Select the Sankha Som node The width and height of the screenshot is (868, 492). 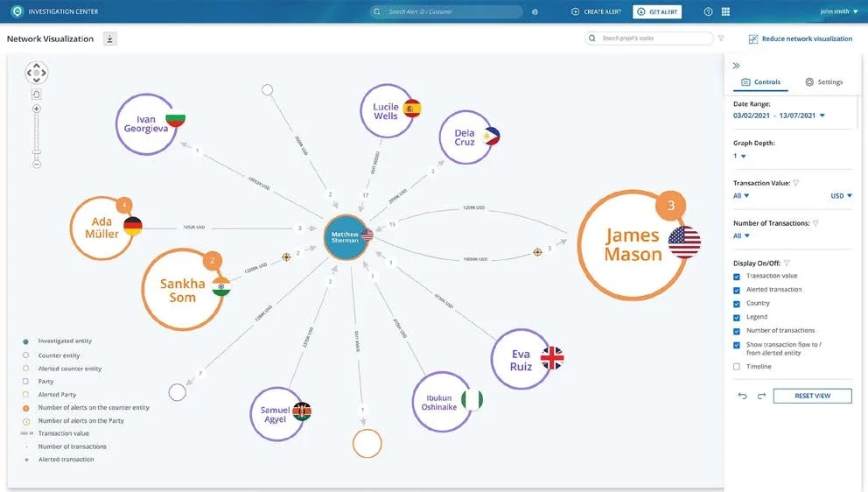click(x=183, y=290)
